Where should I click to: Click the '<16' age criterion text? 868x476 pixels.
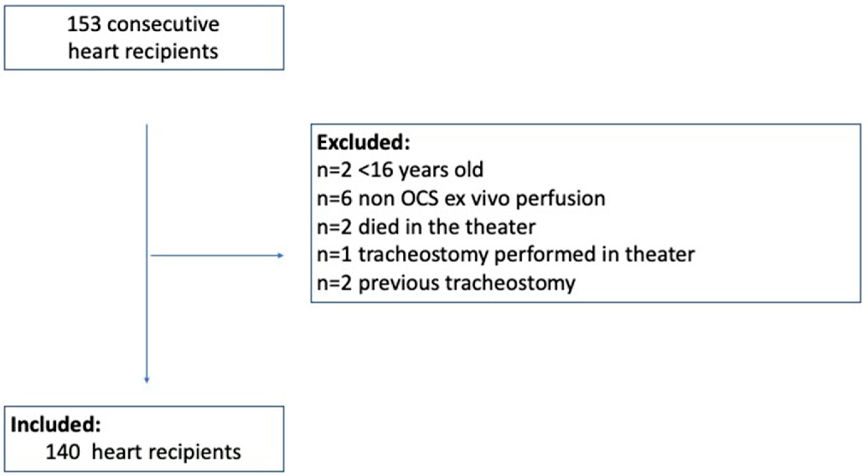(375, 170)
